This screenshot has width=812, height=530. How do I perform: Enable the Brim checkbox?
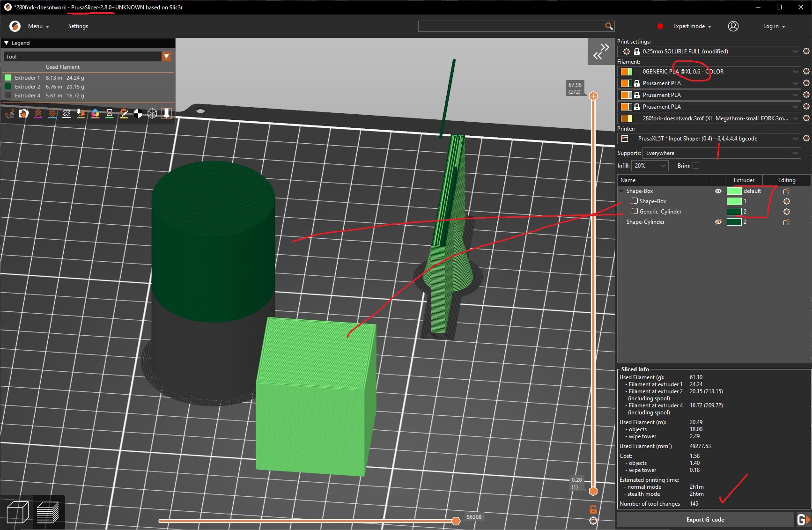point(696,166)
